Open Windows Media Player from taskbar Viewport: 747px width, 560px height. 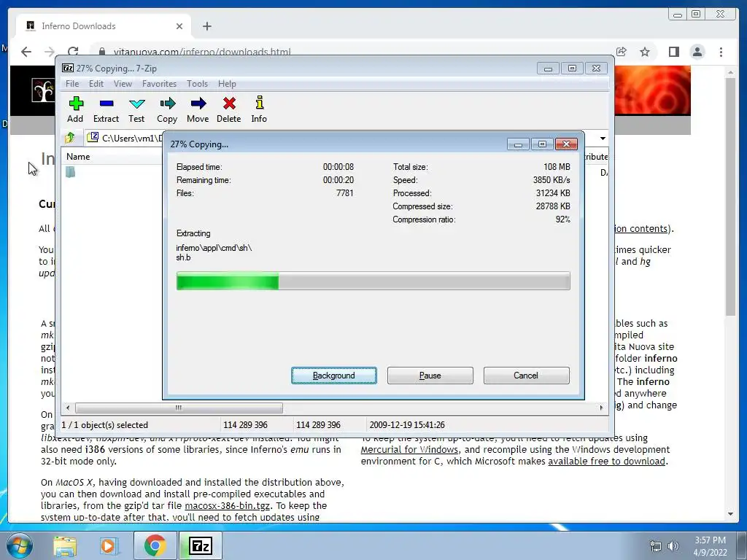pos(109,546)
